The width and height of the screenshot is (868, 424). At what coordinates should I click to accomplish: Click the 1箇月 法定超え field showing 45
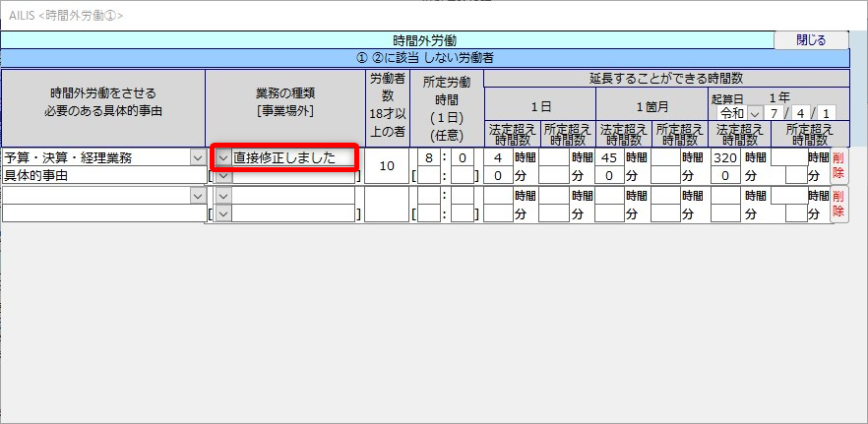[x=610, y=157]
